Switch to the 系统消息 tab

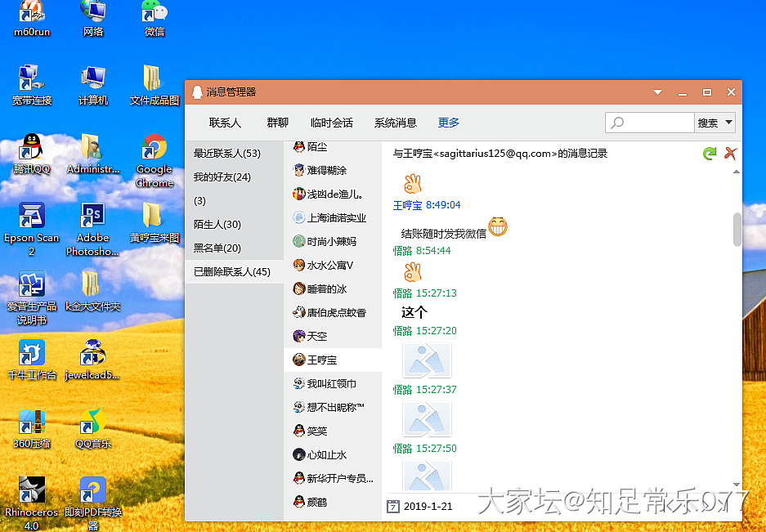click(x=396, y=123)
